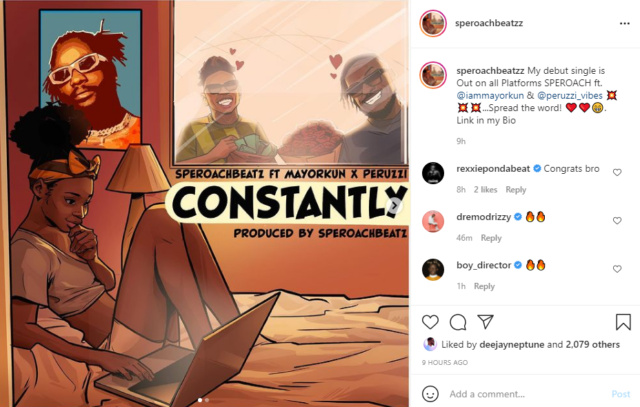Image resolution: width=640 pixels, height=407 pixels.
Task: Reply to rexxiepondabeat's comment
Action: (516, 190)
